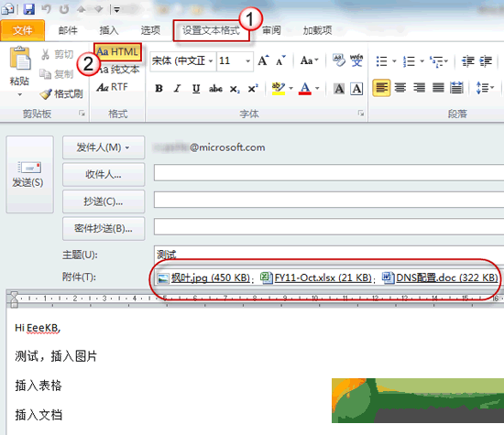The width and height of the screenshot is (504, 435).
Task: Open the red font color dropdown arrow
Action: [317, 88]
